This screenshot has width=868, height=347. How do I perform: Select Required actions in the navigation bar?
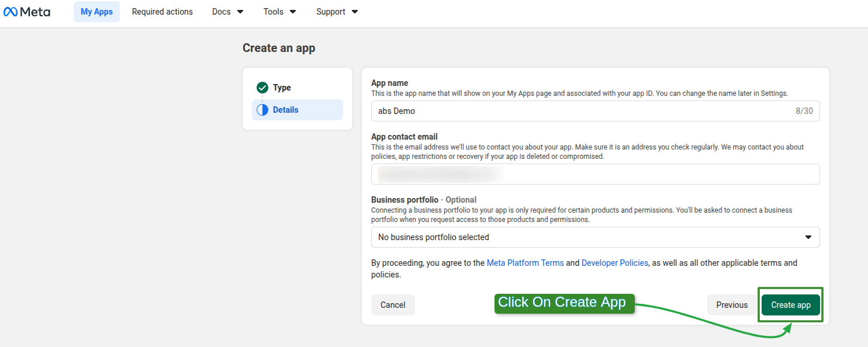click(x=162, y=11)
